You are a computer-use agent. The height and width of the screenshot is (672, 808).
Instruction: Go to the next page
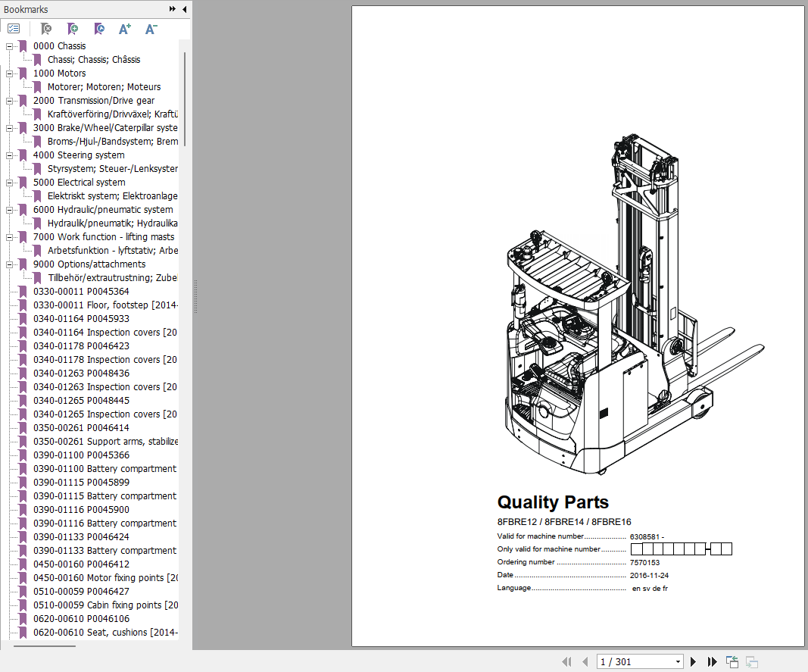click(693, 661)
